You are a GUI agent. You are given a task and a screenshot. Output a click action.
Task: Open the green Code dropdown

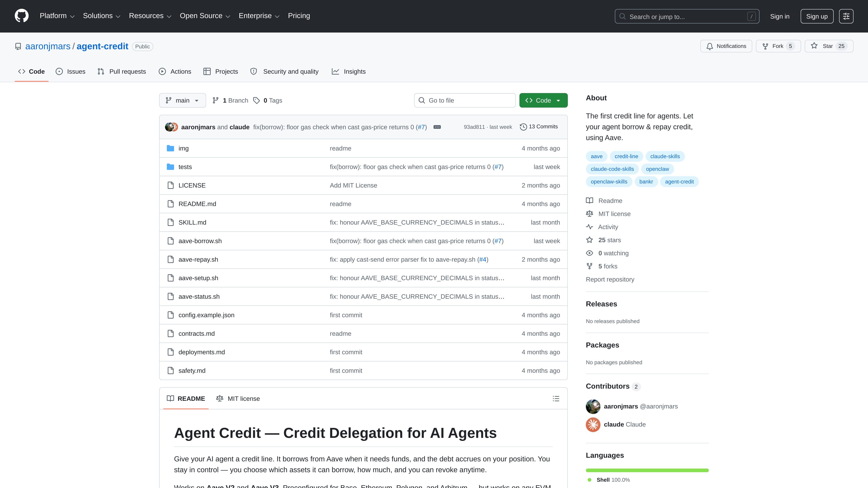(543, 100)
